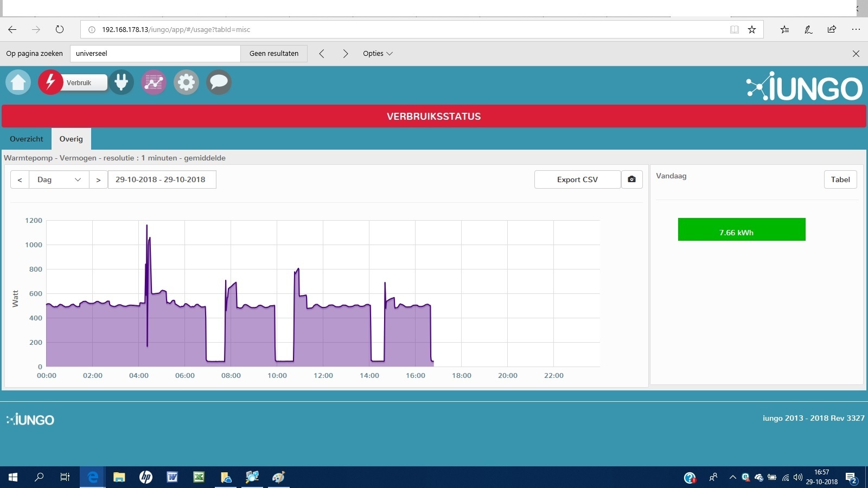Open the Windows Start menu
The width and height of the screenshot is (868, 488).
13,477
